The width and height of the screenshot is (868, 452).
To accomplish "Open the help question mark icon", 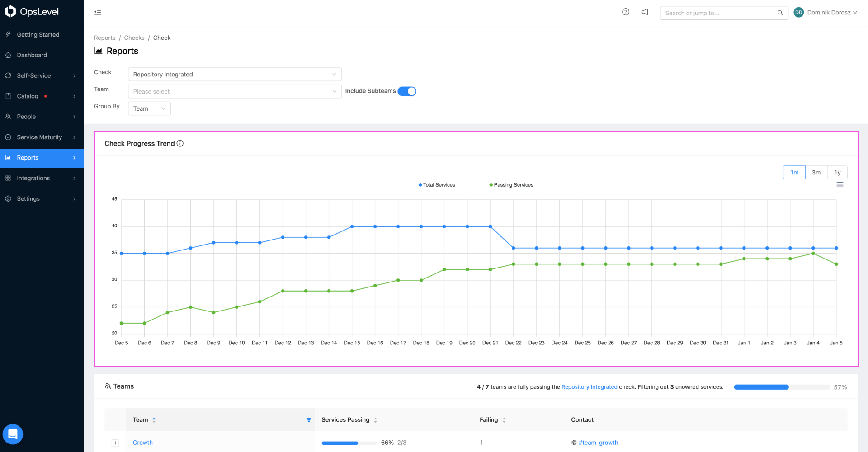I will (626, 12).
